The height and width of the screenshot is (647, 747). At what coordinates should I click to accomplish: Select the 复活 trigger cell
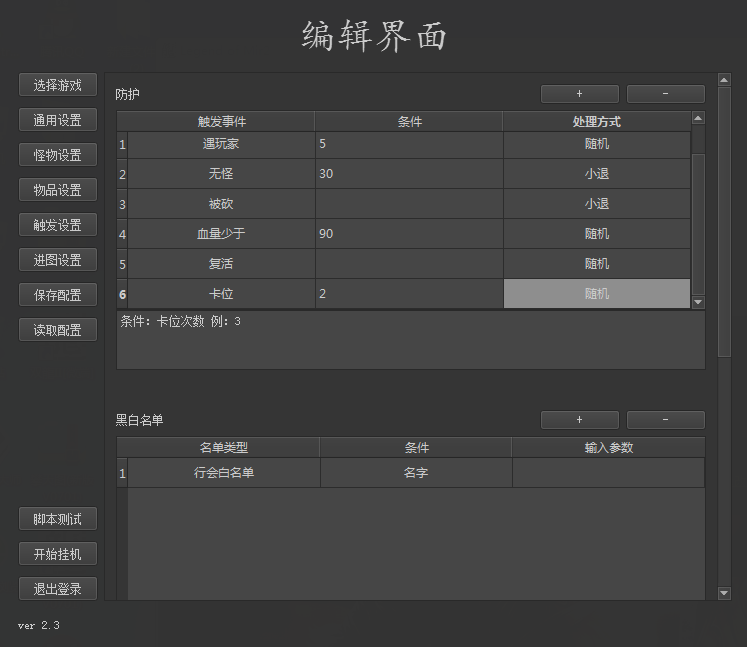click(x=222, y=264)
